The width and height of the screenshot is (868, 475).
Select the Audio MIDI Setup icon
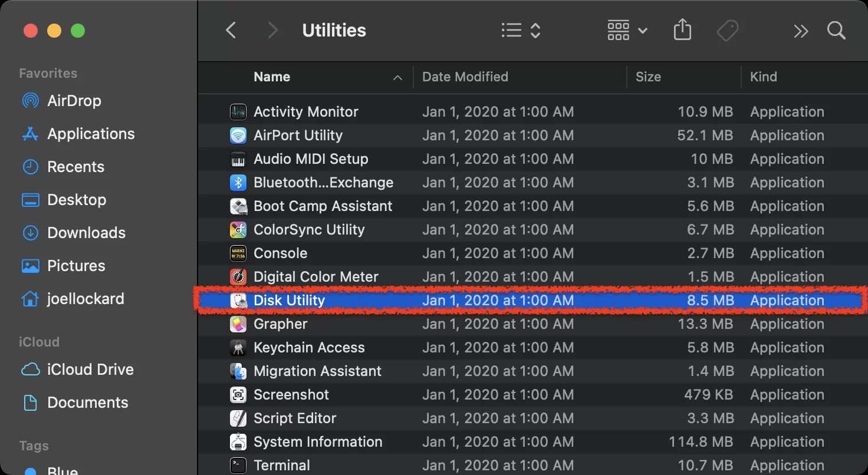click(238, 159)
